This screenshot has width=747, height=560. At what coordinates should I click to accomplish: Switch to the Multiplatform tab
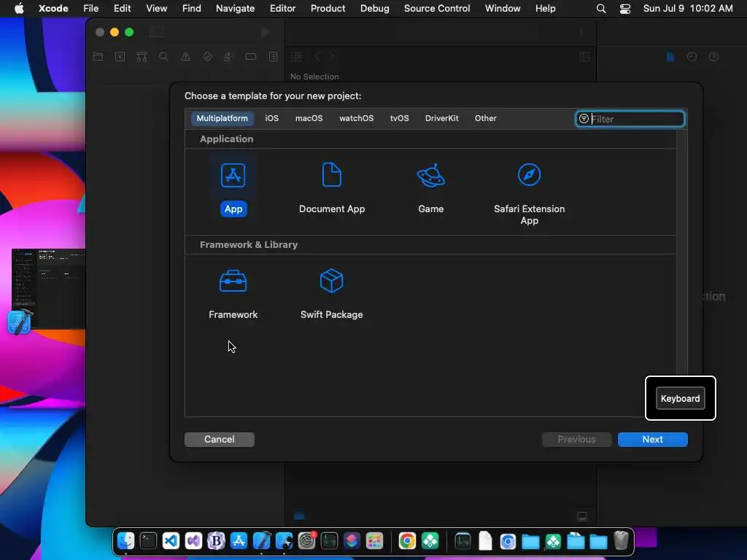[222, 118]
